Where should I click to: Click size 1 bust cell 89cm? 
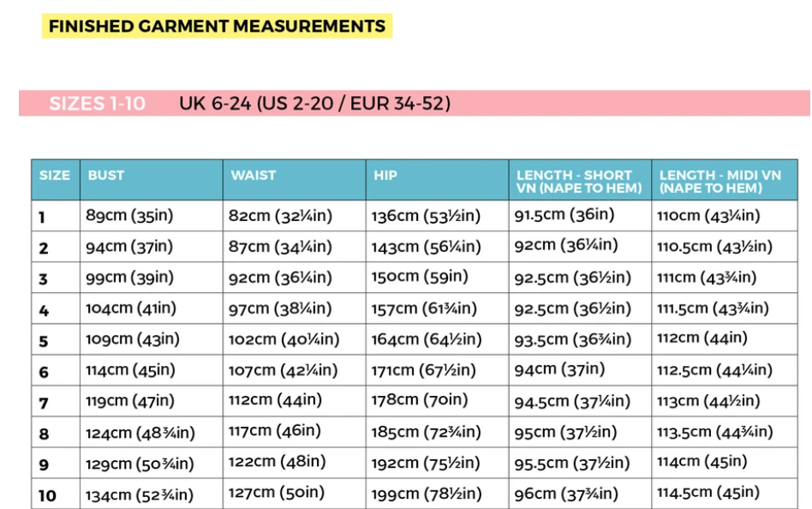[129, 216]
